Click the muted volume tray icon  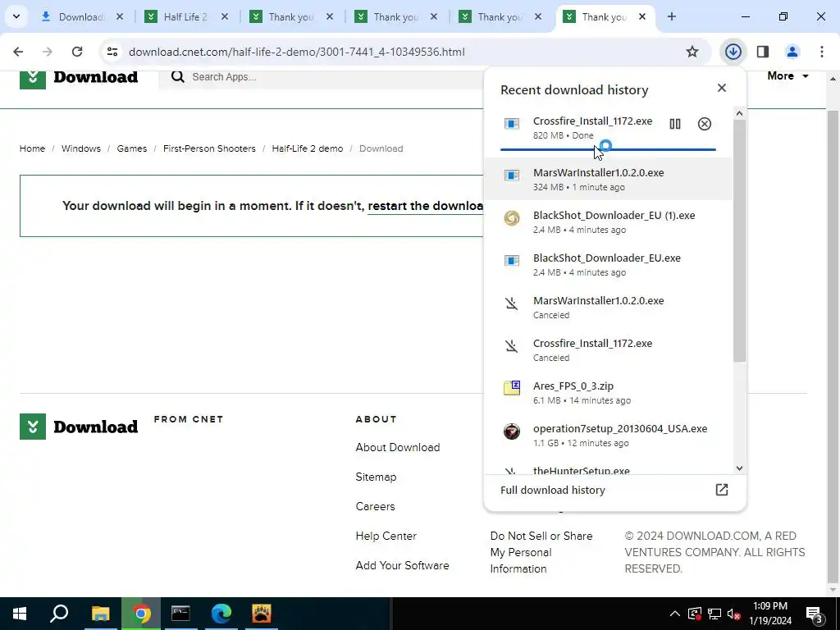click(x=734, y=614)
